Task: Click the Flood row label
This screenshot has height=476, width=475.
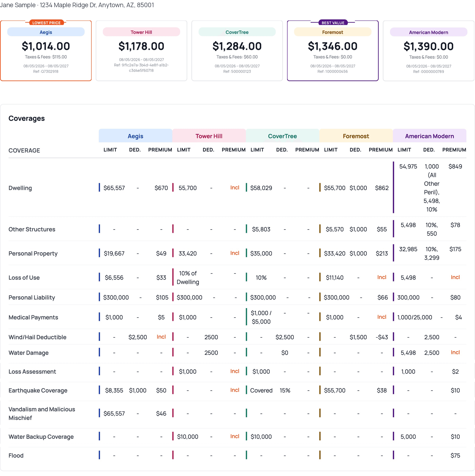Action: point(16,456)
